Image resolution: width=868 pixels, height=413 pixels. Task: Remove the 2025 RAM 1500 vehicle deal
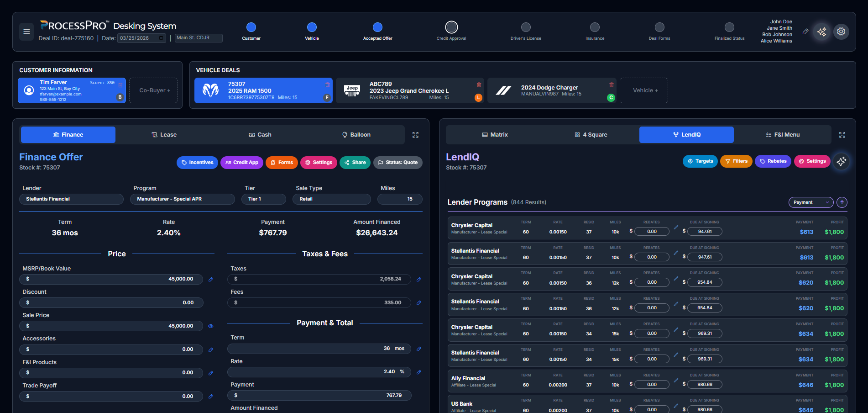[x=327, y=85]
